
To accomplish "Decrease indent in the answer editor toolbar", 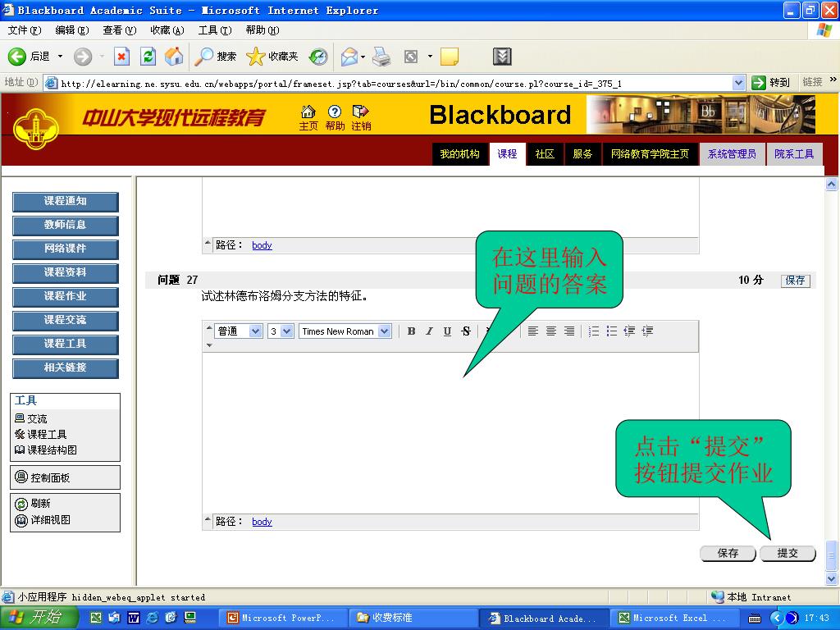I will [629, 331].
